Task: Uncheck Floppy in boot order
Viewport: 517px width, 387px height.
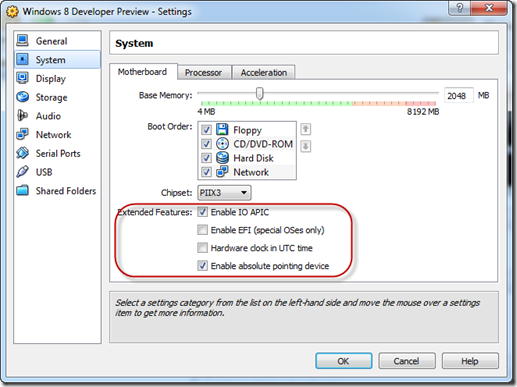Action: point(206,129)
